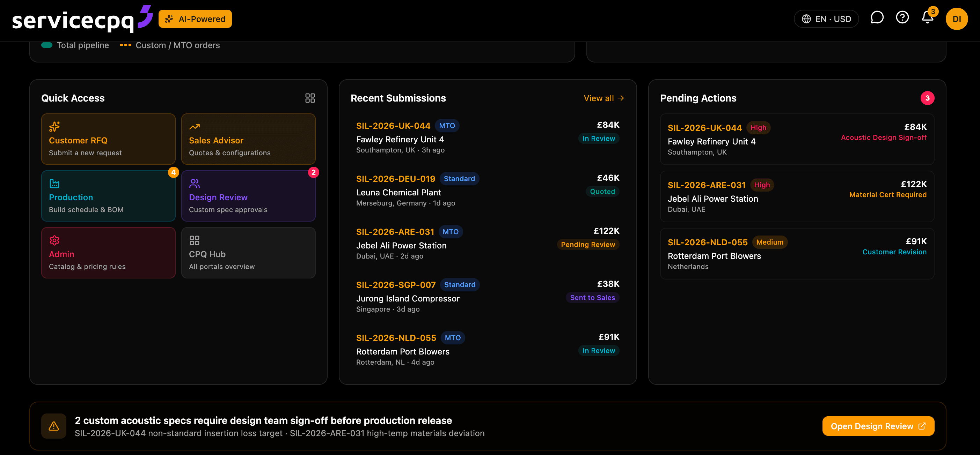The width and height of the screenshot is (980, 455).
Task: Click the Production card notification badge 4
Action: pyautogui.click(x=174, y=172)
